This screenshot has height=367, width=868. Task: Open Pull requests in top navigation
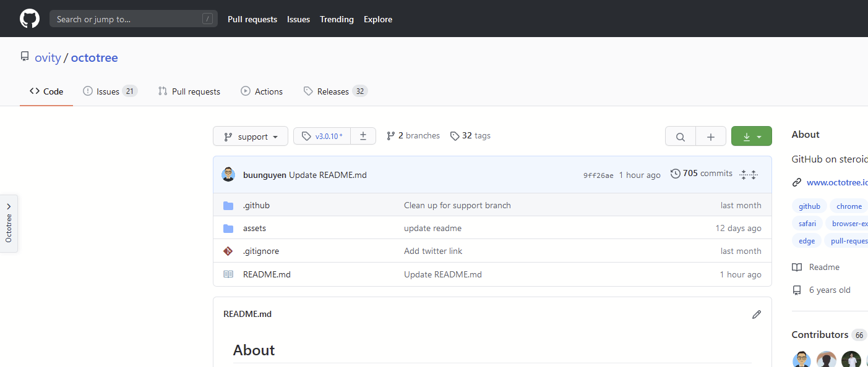coord(252,19)
